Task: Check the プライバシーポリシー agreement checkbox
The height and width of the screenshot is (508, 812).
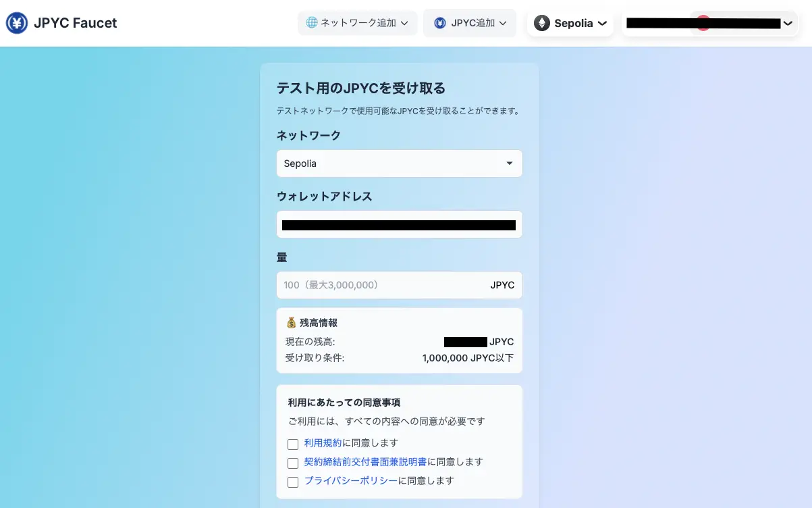Action: pyautogui.click(x=292, y=482)
